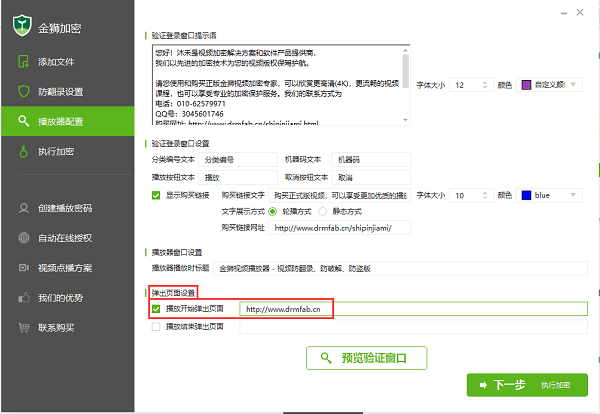
Task: Click the 视频点播方案 camera icon
Action: (24, 267)
